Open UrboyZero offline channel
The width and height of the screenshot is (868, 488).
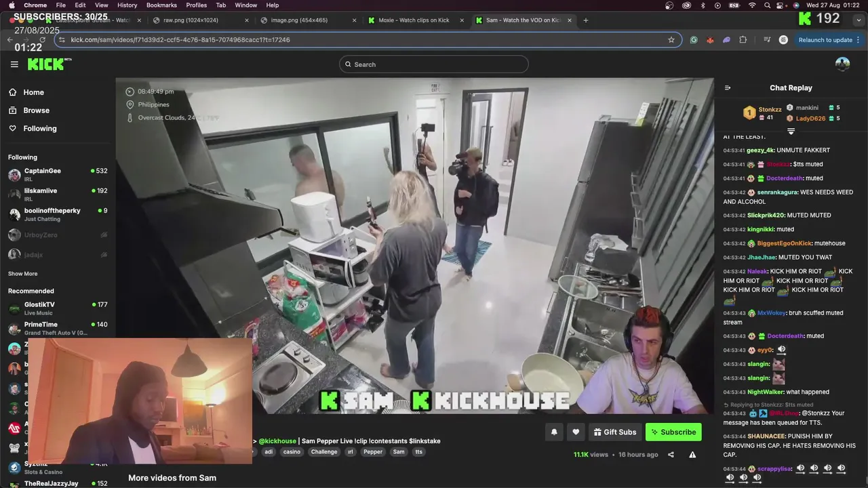tap(58, 235)
